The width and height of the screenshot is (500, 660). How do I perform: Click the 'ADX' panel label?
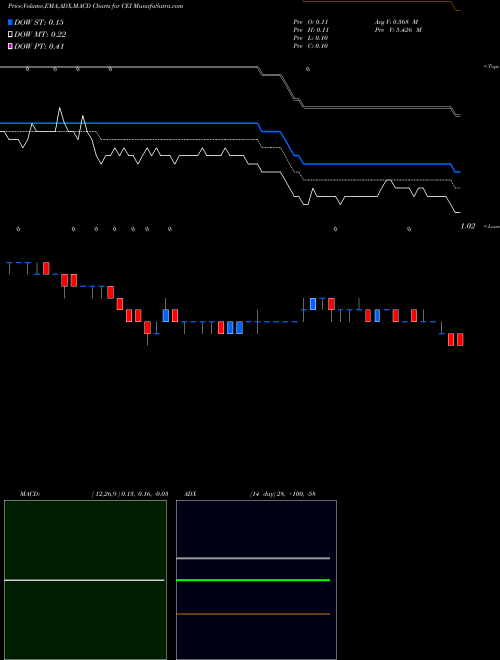190,494
